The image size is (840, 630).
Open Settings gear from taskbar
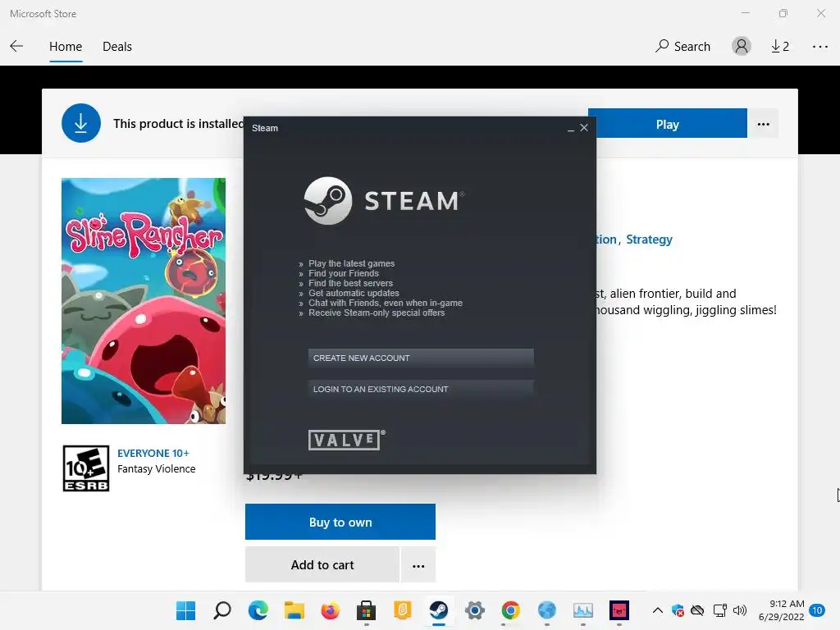pos(475,610)
